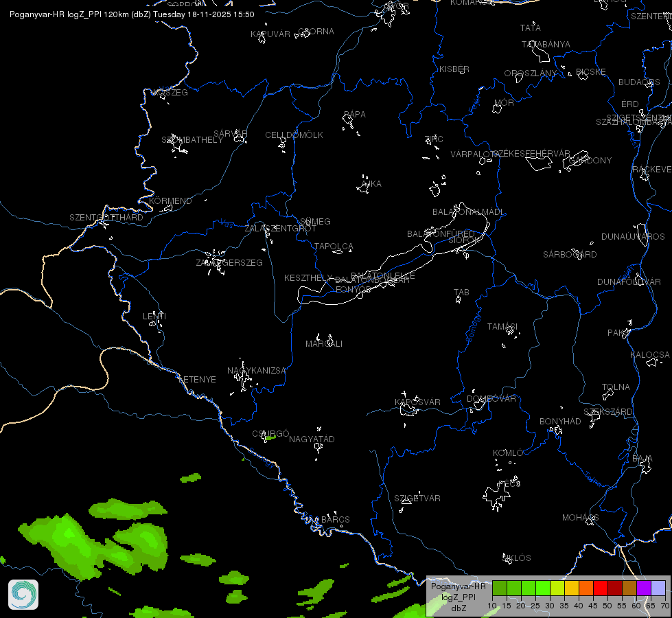This screenshot has height=618, width=672.
Task: Click the KISBÉR label
Action: click(x=454, y=69)
